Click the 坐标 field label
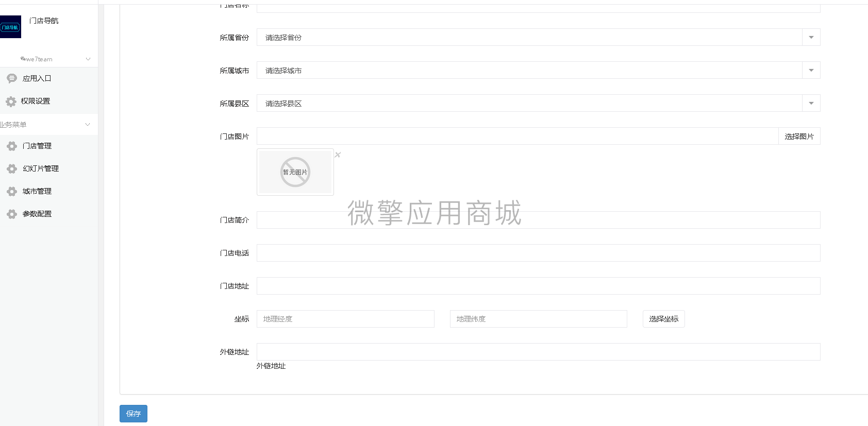Viewport: 868px width, 426px height. 242,319
